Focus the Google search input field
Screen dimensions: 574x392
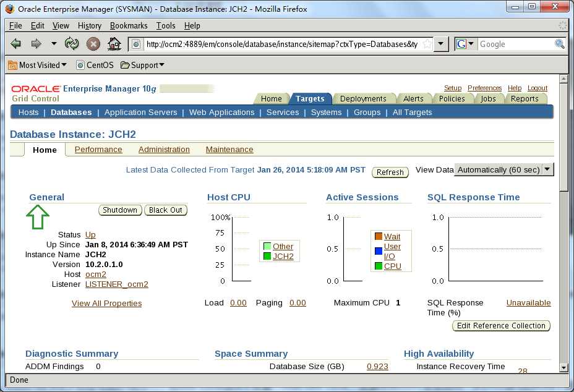point(515,44)
